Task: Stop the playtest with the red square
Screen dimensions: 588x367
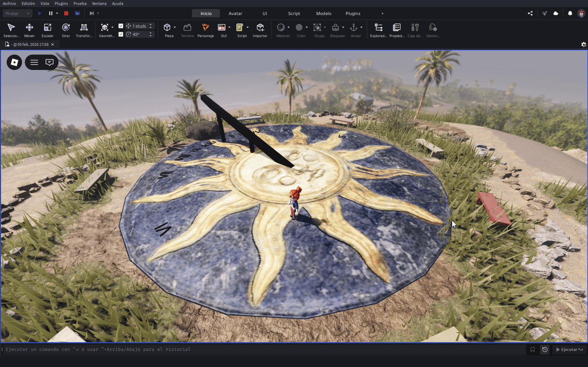Action: (x=66, y=13)
